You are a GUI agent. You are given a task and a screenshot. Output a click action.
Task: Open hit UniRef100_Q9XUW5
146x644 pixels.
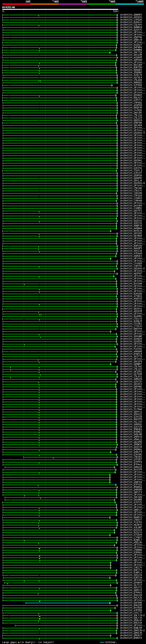coord(131,336)
